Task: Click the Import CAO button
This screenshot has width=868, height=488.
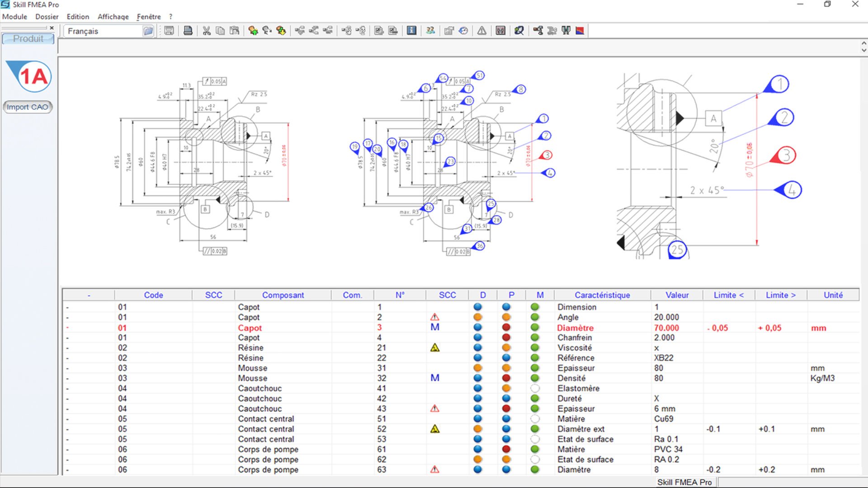Action: point(28,107)
